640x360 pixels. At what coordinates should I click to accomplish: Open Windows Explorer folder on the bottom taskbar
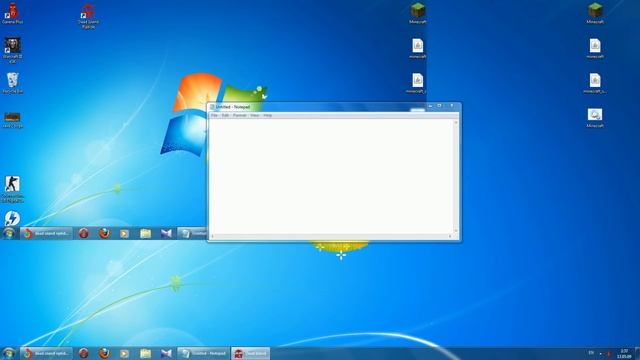[x=145, y=353]
